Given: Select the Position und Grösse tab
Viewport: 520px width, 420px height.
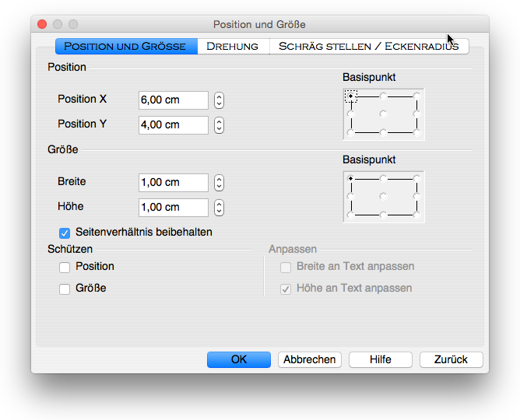Looking at the screenshot, I should click(126, 46).
